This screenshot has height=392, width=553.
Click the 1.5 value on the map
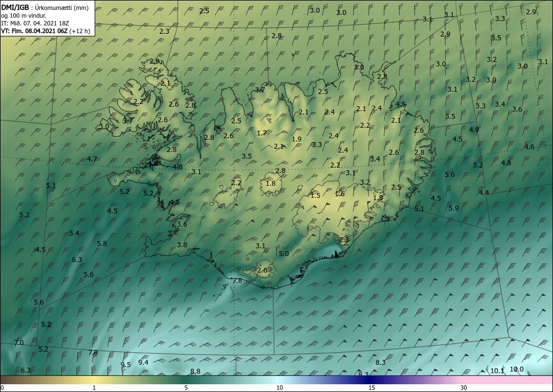pos(315,196)
